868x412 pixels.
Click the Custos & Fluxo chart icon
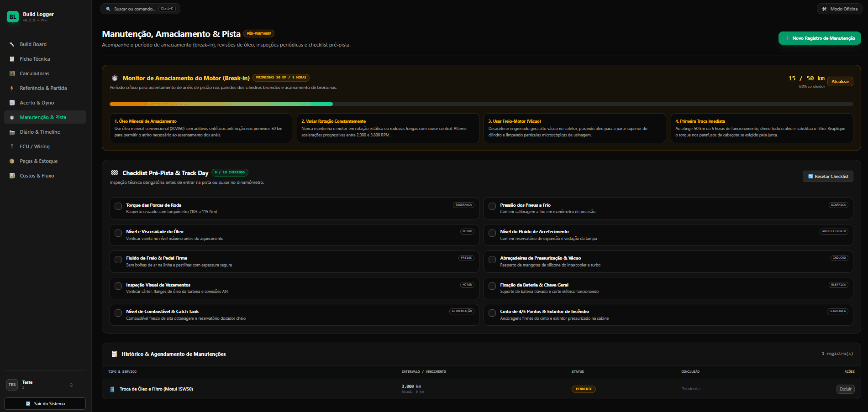tap(12, 176)
